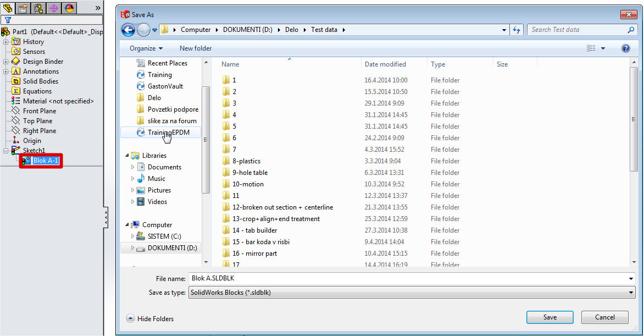Select Blok A-1 block in feature tree

(46, 161)
